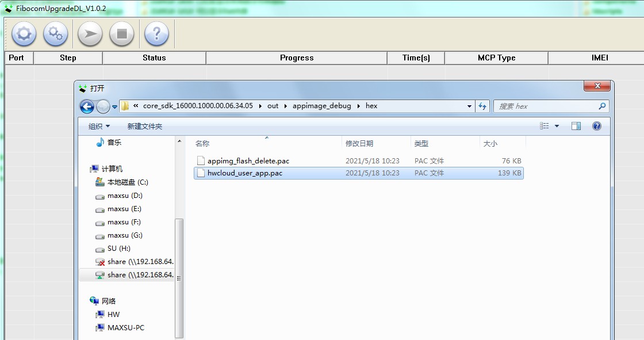
Task: Click the navigation pane scrollbar thumb
Action: (179, 278)
